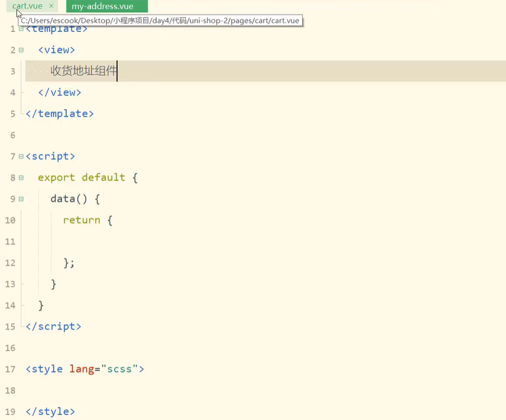Collapse the template block on line 1
Viewport: 506px width, 420px height.
coord(21,29)
